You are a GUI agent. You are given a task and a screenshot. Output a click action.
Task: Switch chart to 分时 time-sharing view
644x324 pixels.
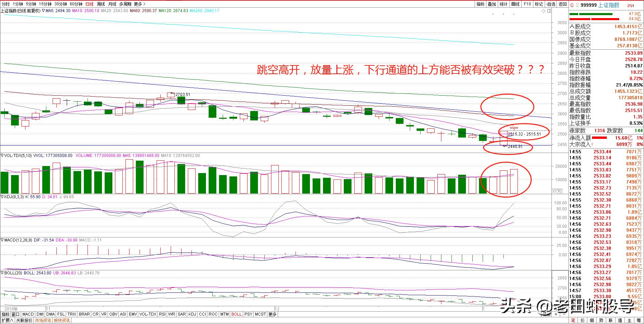coord(5,4)
